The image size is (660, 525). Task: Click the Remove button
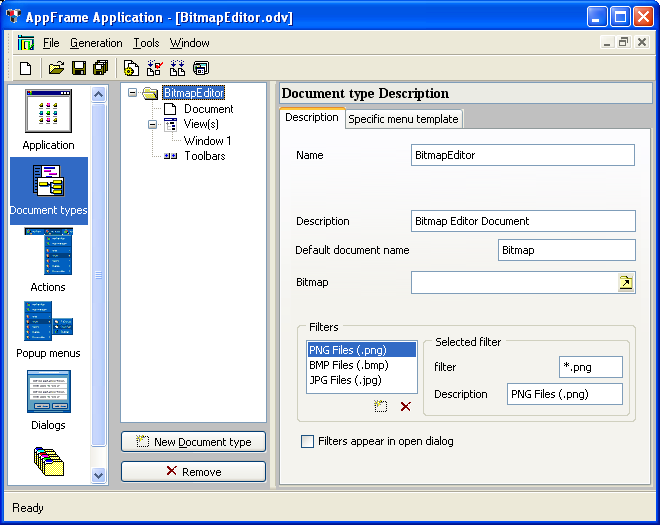(x=193, y=472)
